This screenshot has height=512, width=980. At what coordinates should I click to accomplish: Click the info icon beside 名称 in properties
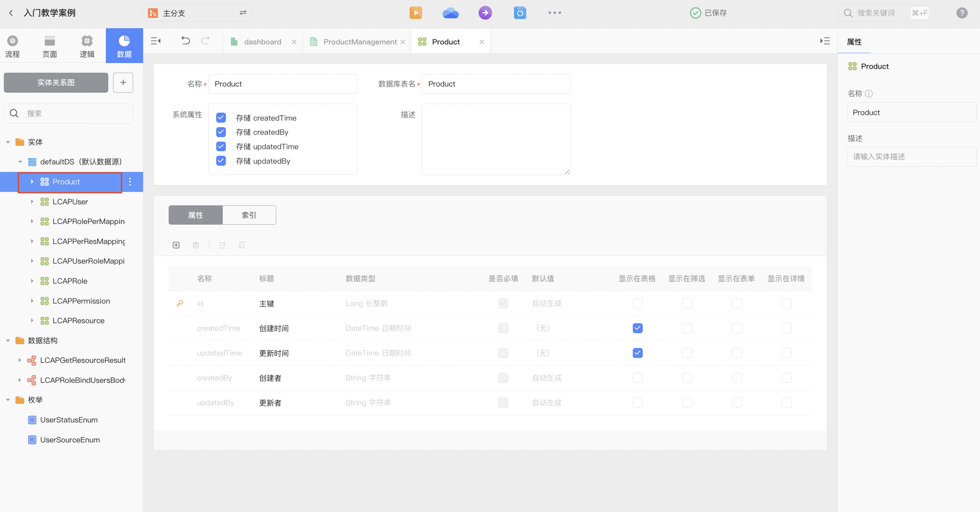pos(869,93)
